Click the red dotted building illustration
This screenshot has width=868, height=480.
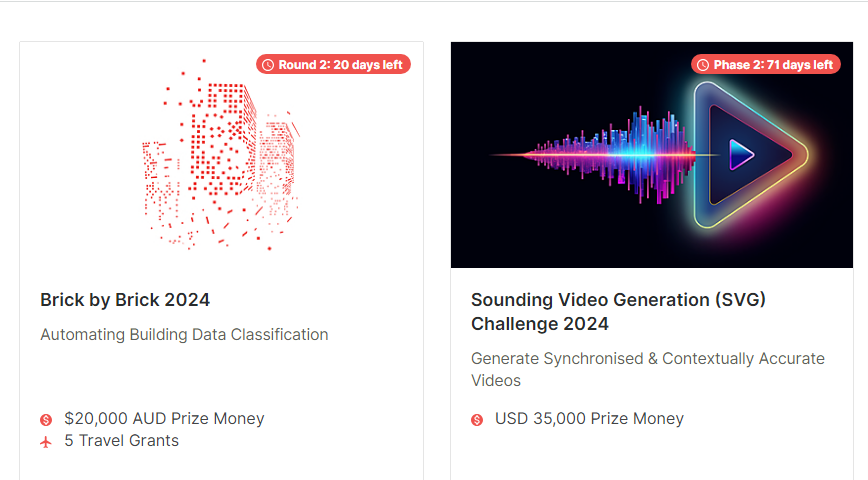point(221,155)
